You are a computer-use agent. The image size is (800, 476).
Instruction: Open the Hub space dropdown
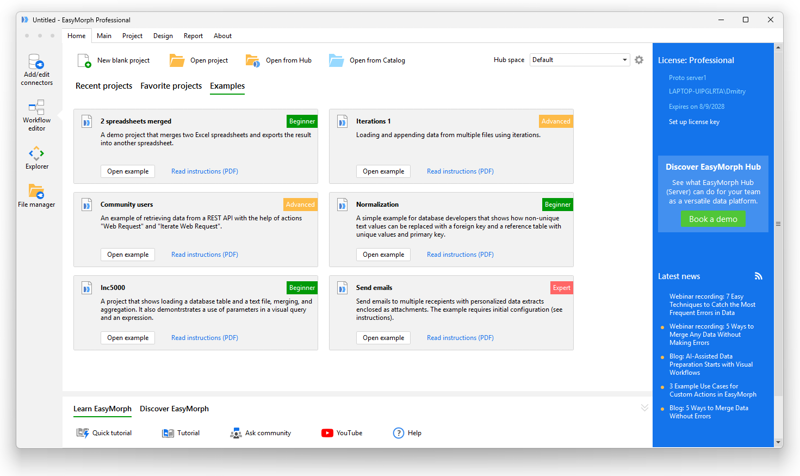tap(580, 60)
